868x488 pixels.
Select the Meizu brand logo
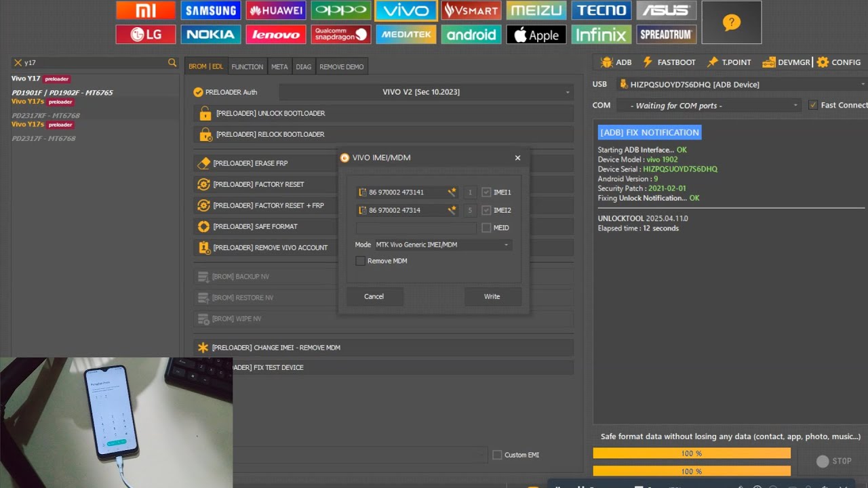pos(536,10)
